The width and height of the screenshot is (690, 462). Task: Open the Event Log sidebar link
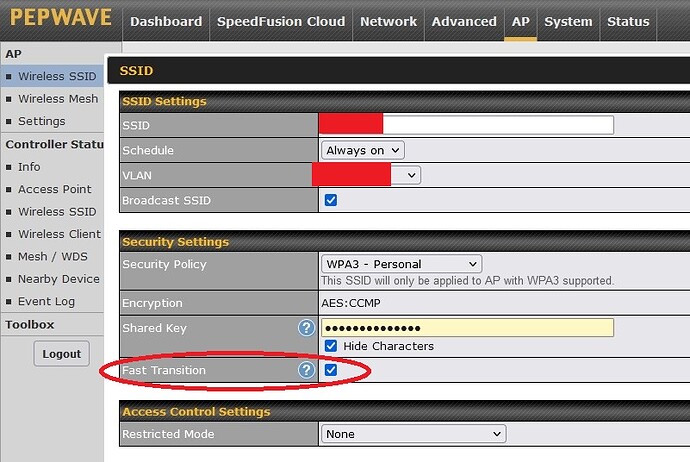(x=46, y=301)
